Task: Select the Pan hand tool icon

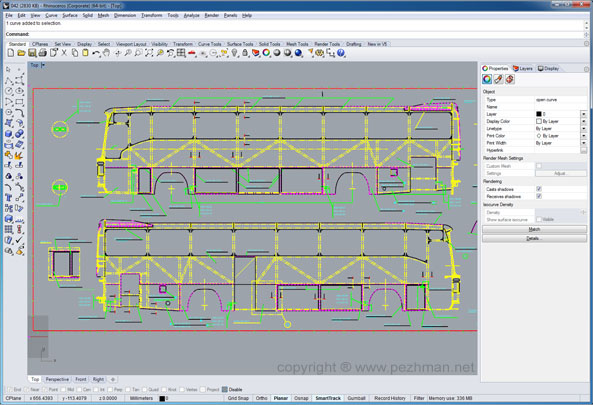Action: 107,53
